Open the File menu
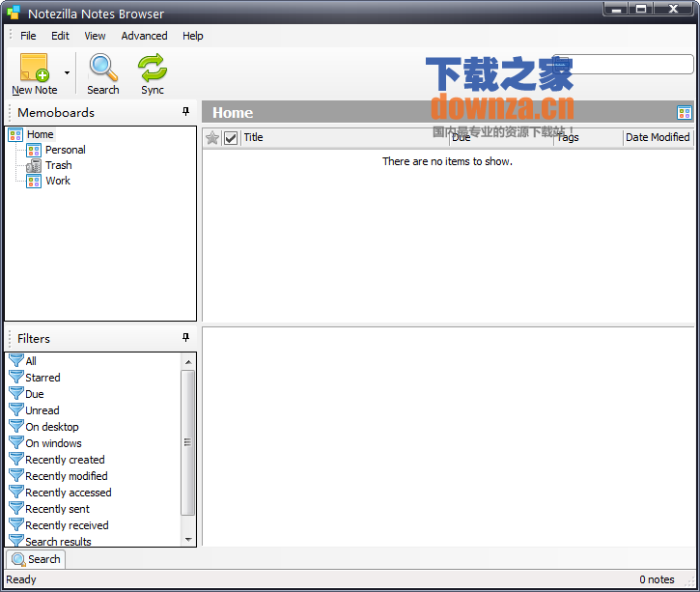The width and height of the screenshot is (700, 592). point(28,36)
